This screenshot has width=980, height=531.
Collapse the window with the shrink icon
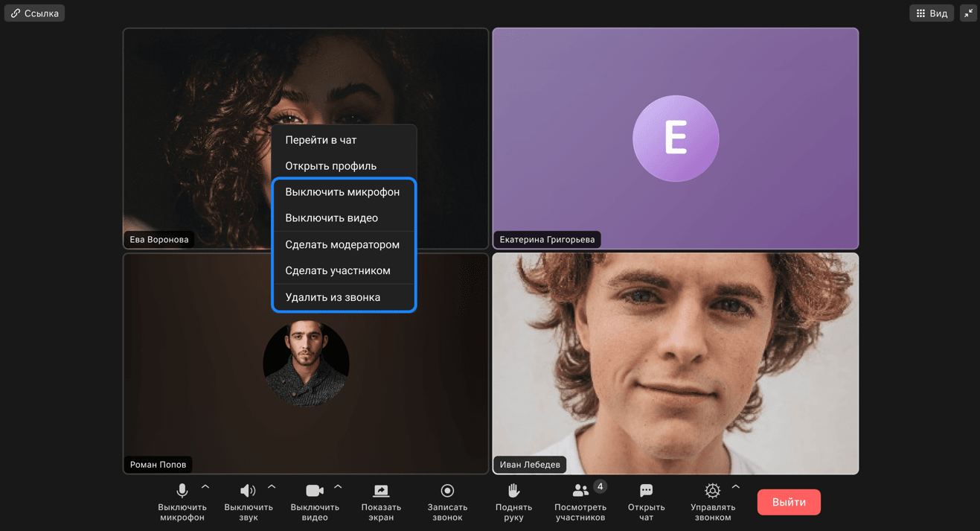tap(968, 13)
